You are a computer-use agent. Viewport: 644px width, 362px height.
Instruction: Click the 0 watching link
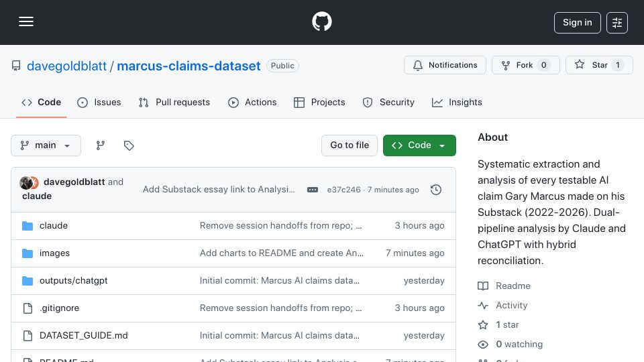click(519, 344)
